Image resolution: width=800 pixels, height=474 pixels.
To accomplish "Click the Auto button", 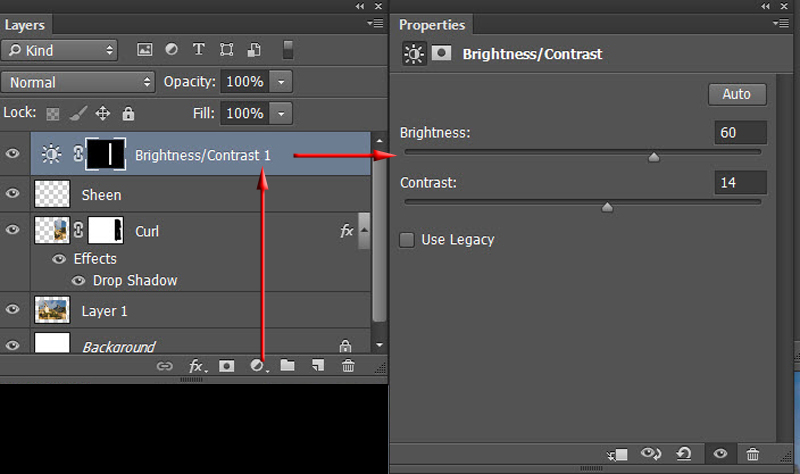I will pos(736,94).
